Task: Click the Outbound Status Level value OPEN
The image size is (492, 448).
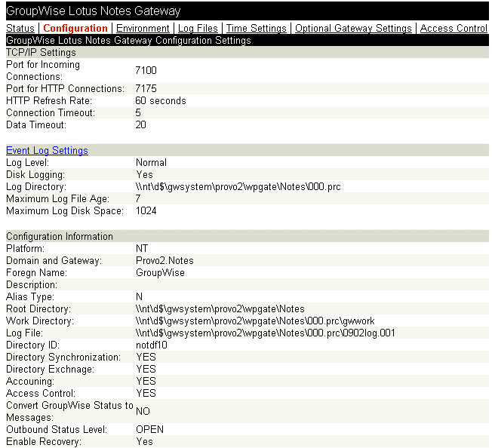Action: click(149, 429)
